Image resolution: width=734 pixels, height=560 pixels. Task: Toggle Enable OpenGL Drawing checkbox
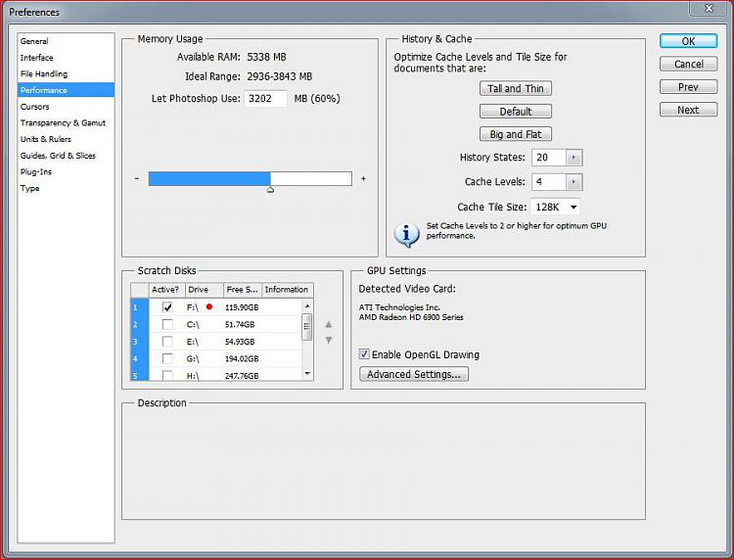point(364,354)
